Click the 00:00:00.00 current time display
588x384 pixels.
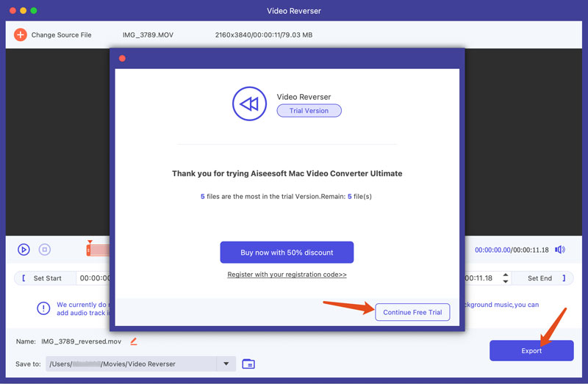pos(492,250)
